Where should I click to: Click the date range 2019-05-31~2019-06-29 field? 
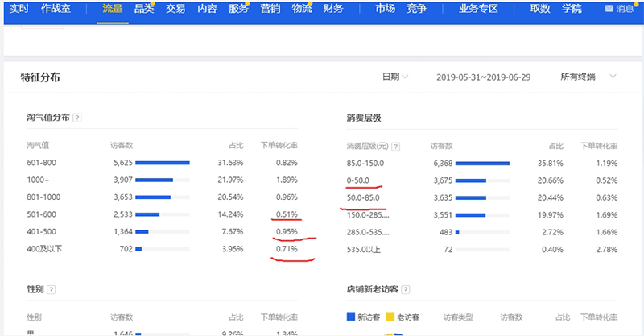point(485,77)
